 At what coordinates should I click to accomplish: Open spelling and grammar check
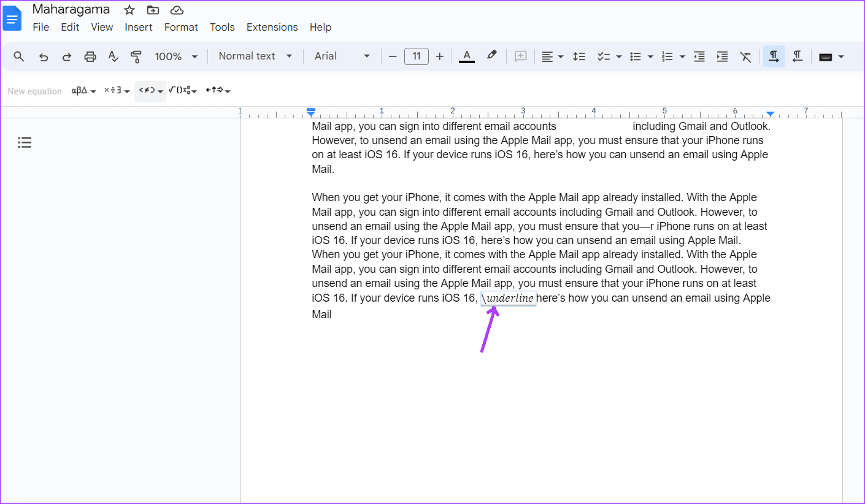[x=113, y=56]
